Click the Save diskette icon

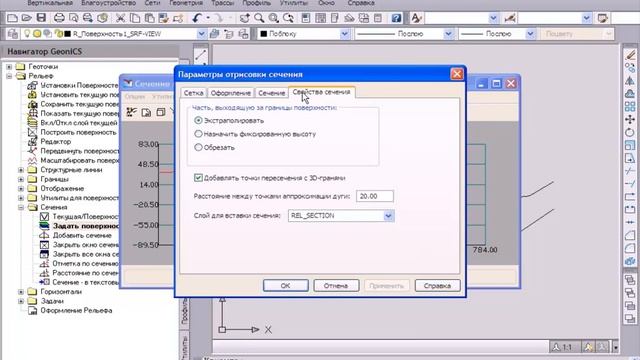(41, 18)
